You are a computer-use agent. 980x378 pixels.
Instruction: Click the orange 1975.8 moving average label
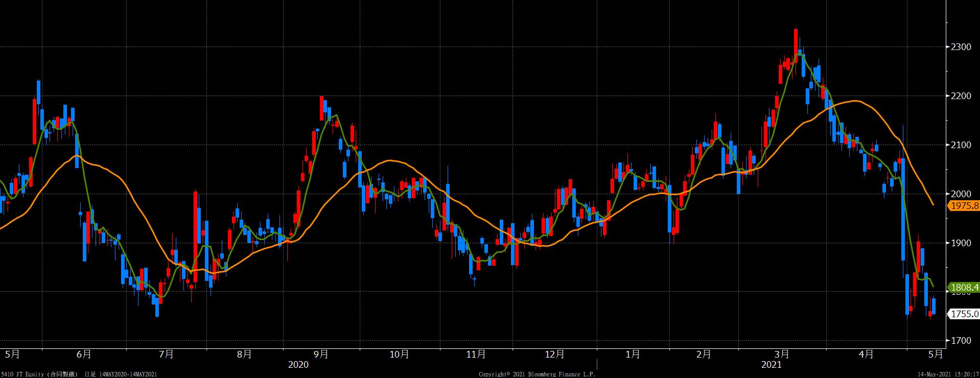tap(964, 206)
